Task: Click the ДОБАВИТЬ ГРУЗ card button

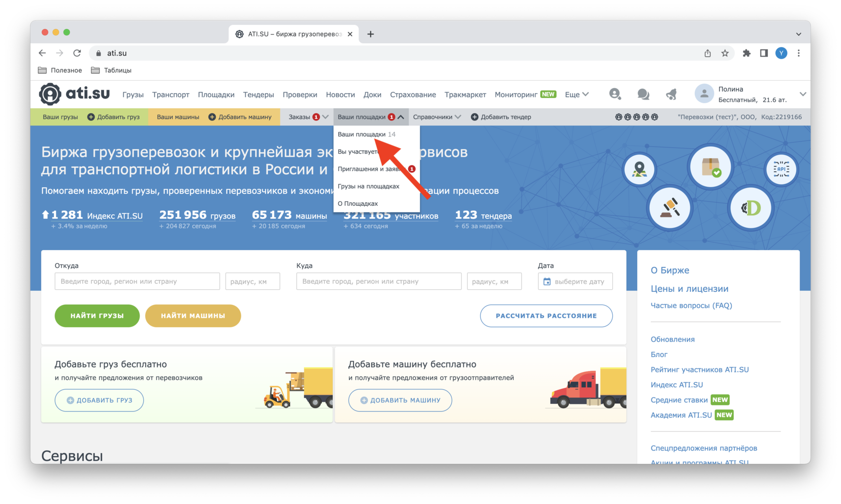Action: tap(99, 400)
